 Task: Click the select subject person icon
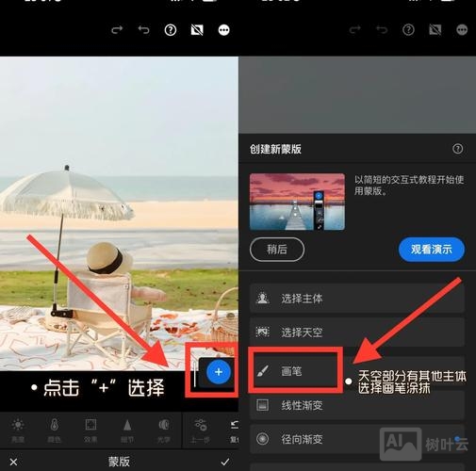262,298
